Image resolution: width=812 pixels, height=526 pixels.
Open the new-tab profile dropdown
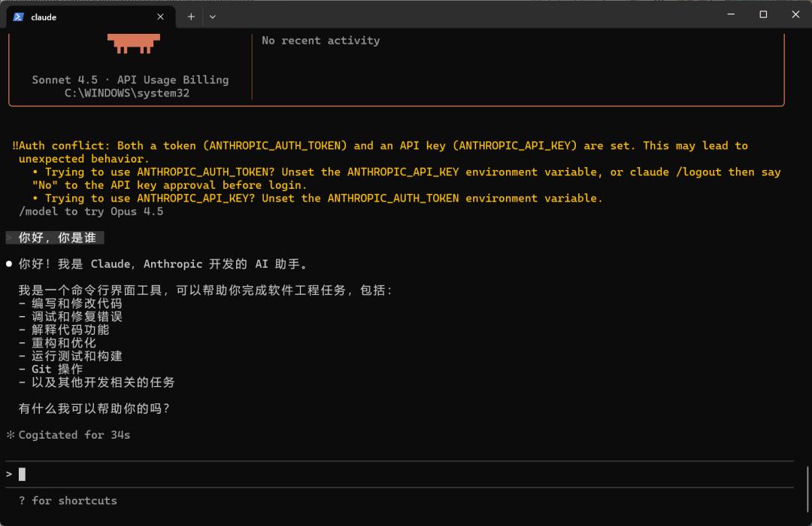(212, 17)
